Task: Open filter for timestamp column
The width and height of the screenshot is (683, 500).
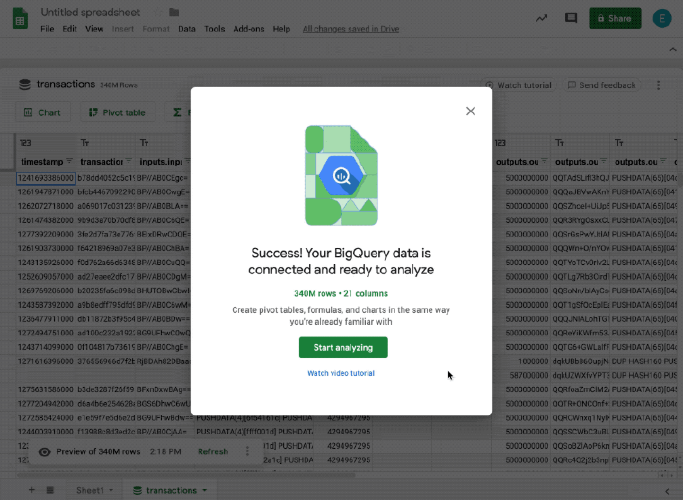Action: [x=70, y=161]
